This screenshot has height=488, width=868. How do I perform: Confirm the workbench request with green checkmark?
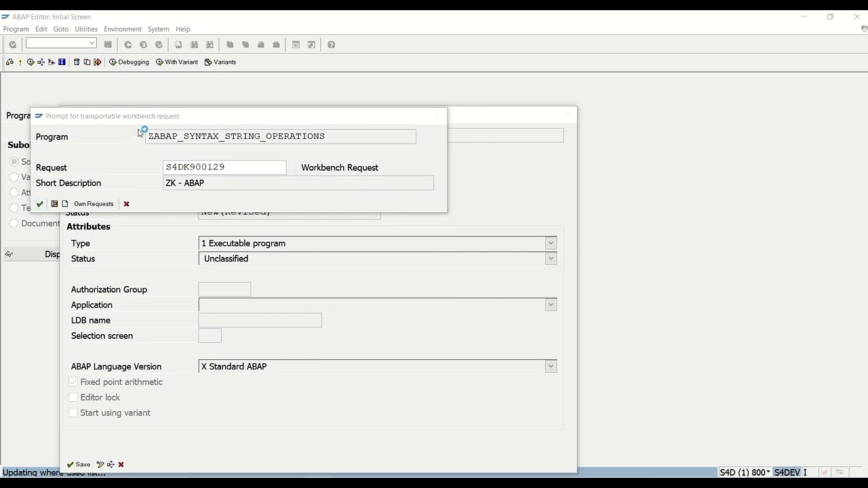click(x=40, y=204)
